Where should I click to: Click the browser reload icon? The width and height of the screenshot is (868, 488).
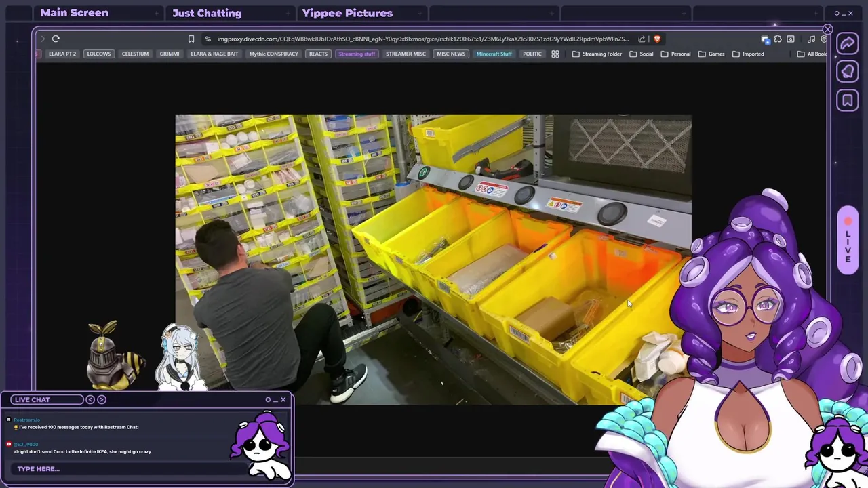[x=56, y=39]
